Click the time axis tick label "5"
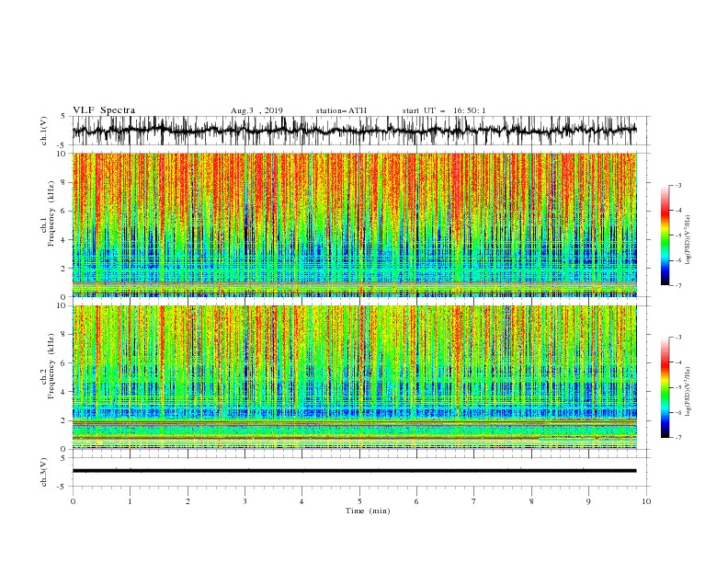728x563 pixels. tap(359, 501)
